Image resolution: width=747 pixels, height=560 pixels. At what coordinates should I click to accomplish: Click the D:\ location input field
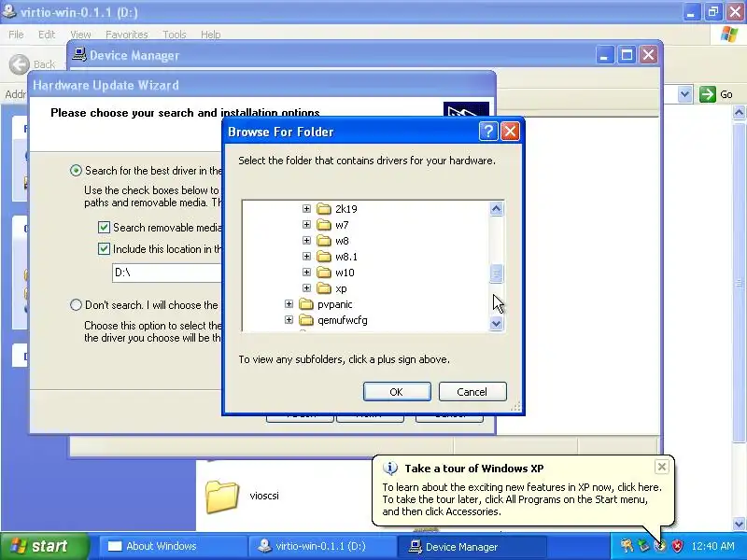[167, 273]
